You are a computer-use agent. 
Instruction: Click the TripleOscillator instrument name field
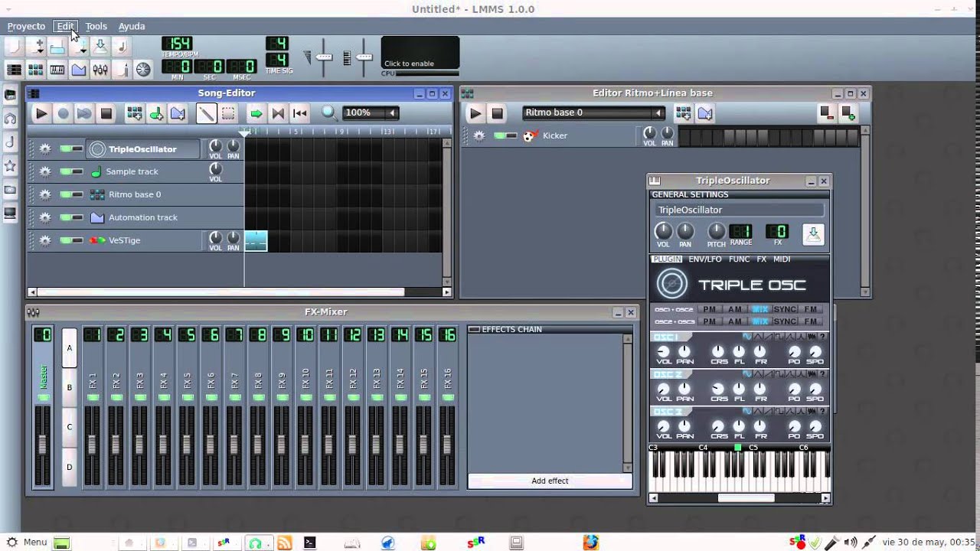coord(739,210)
